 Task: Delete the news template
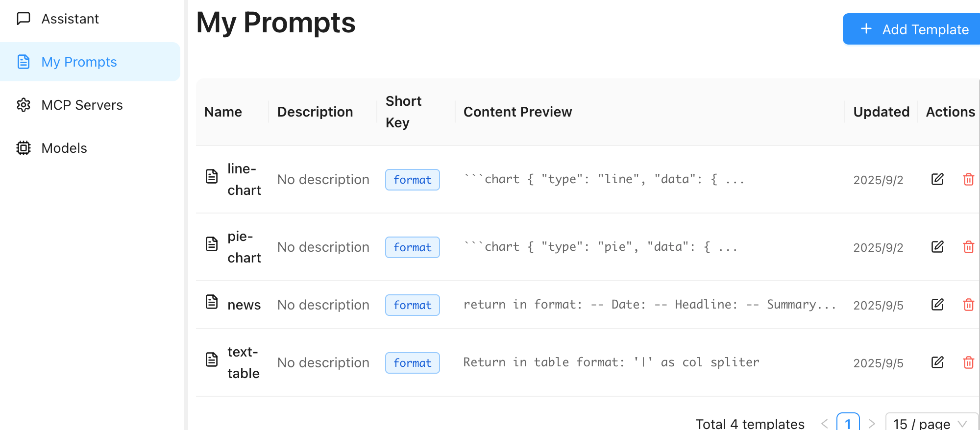[968, 305]
